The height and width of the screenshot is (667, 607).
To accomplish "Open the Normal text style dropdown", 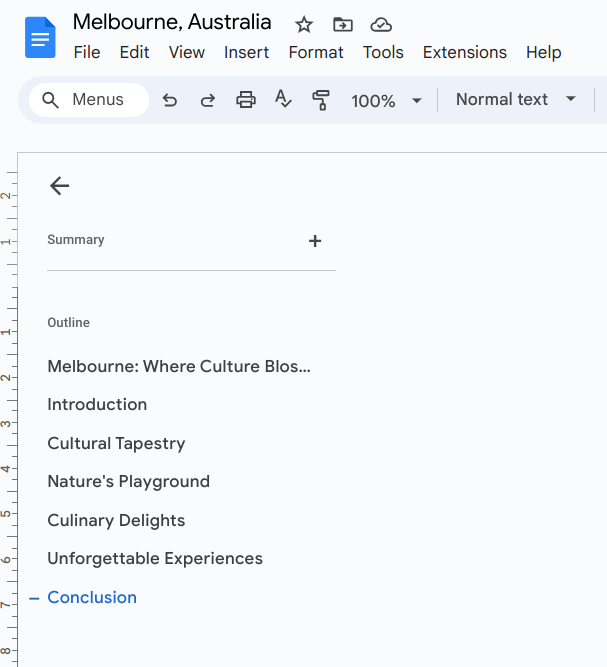I will (516, 100).
